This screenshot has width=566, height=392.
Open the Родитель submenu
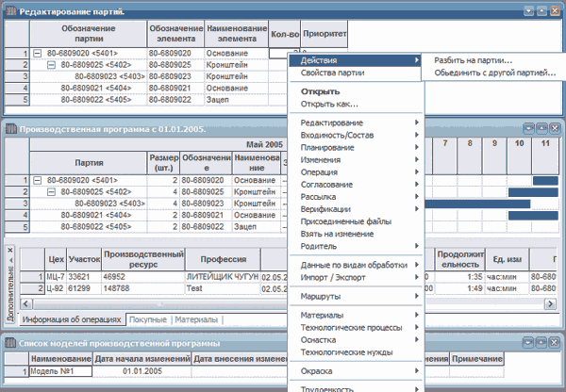pos(356,246)
